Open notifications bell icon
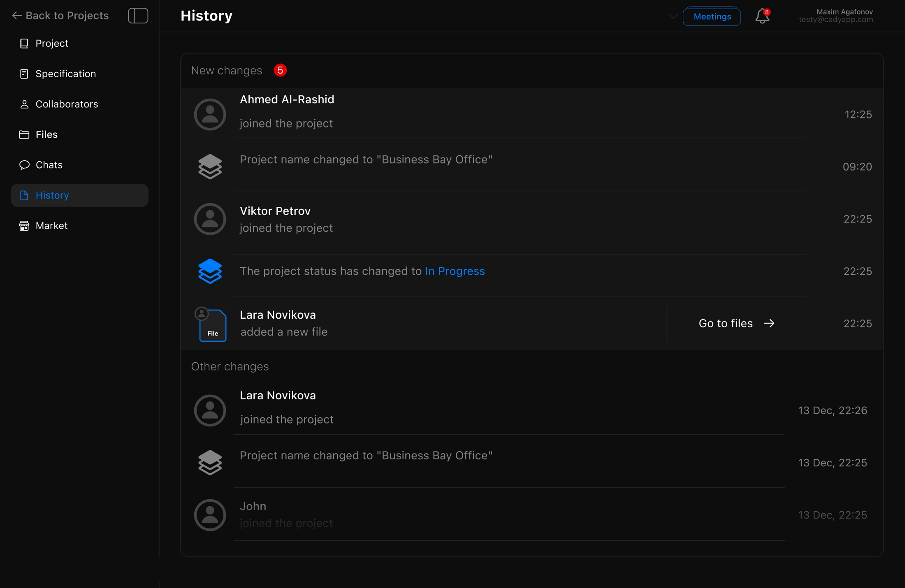Viewport: 905px width, 588px height. 762,16
